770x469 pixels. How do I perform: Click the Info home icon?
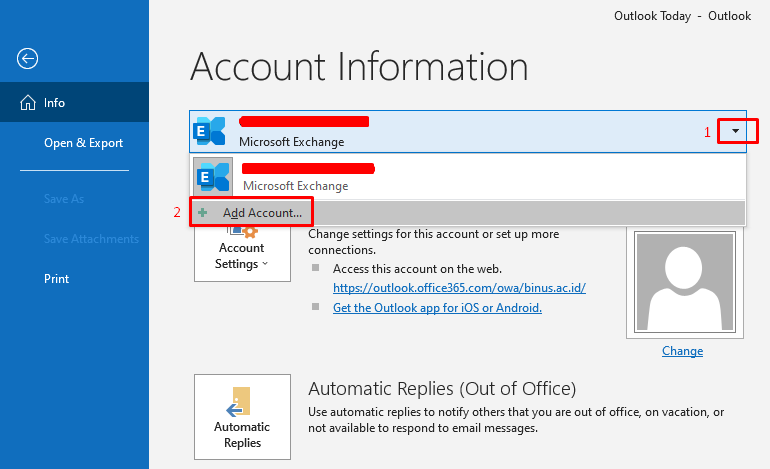(28, 103)
